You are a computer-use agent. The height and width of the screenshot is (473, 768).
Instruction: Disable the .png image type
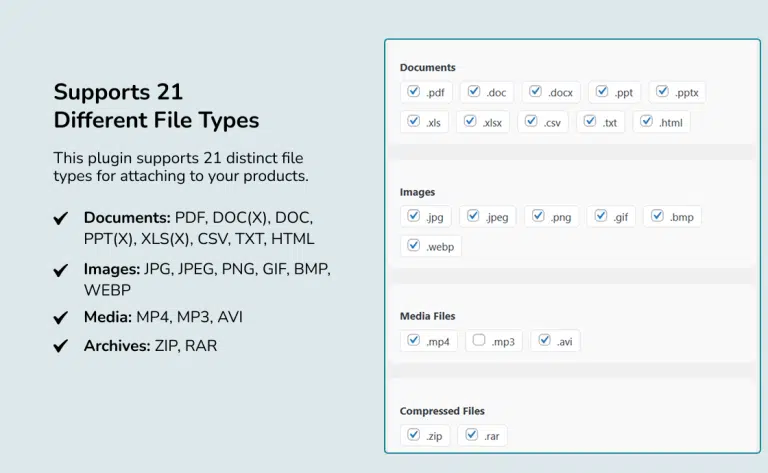coord(537,215)
